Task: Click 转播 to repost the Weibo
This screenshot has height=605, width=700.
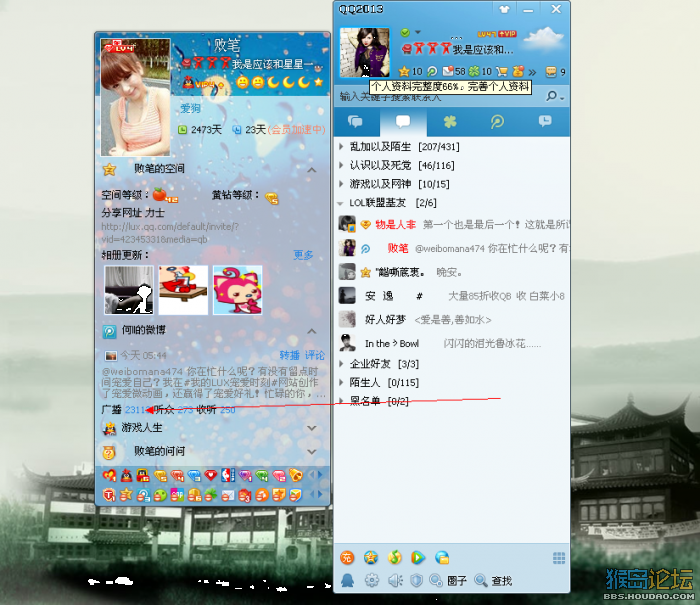Action: 289,355
